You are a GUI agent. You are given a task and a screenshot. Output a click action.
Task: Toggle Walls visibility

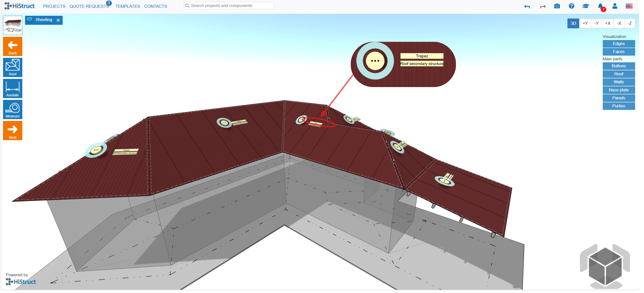(618, 82)
